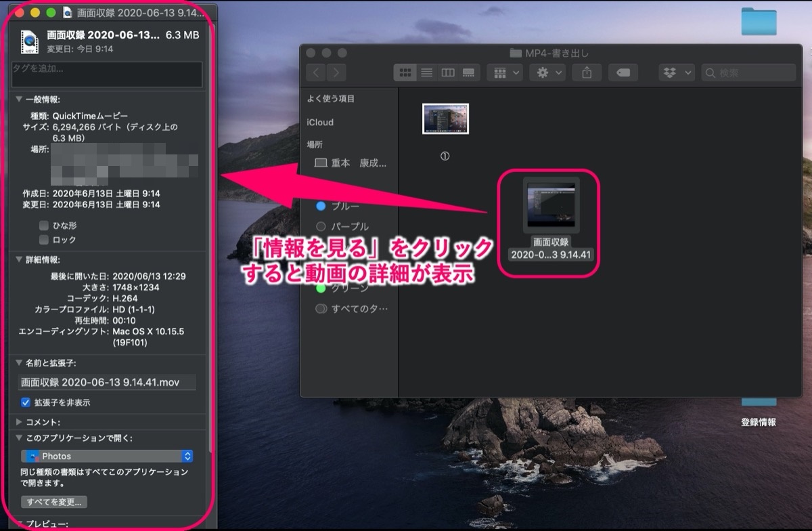Expand the コメント section
Viewport: 812px width, 531px height.
pyautogui.click(x=19, y=422)
